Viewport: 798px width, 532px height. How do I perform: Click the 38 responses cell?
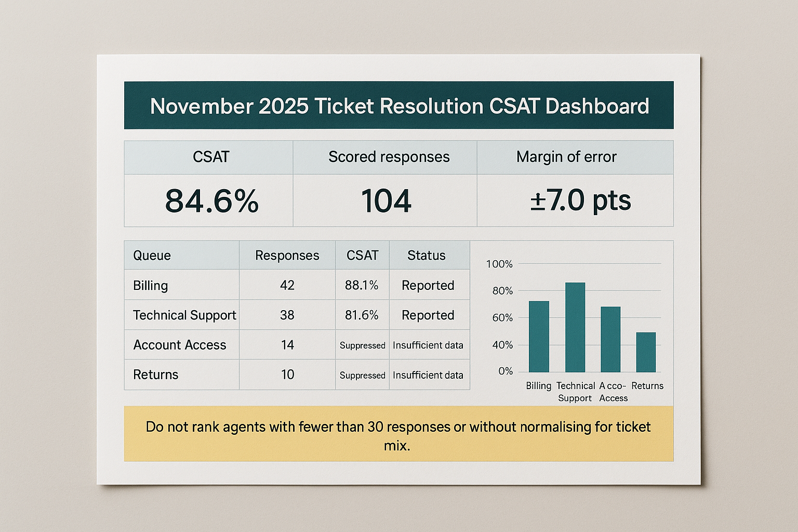(x=287, y=315)
